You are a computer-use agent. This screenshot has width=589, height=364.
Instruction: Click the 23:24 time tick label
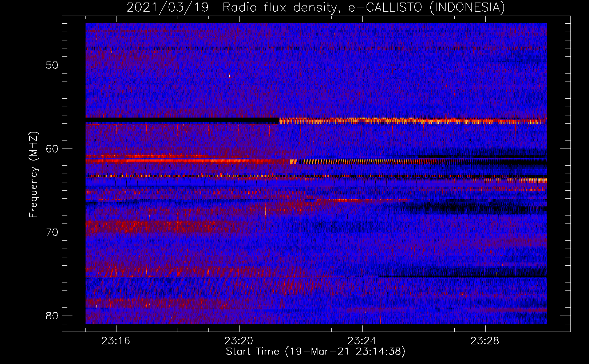pyautogui.click(x=362, y=341)
